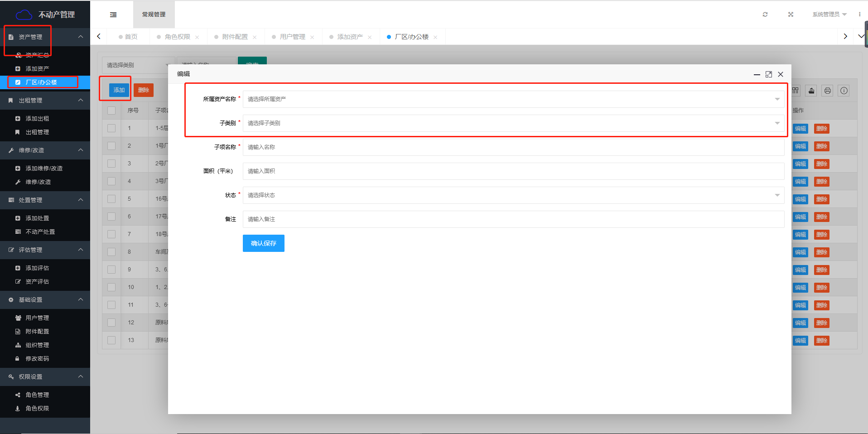Switch to the 角色权限 tab

click(x=177, y=37)
